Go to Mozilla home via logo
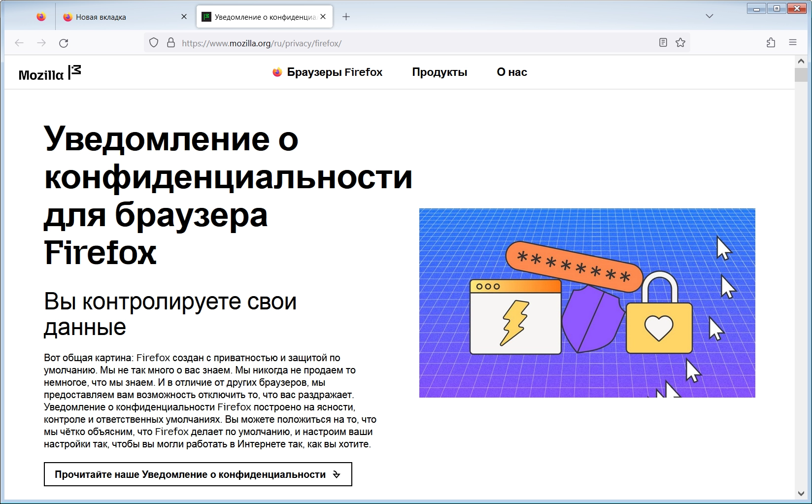 coord(50,73)
